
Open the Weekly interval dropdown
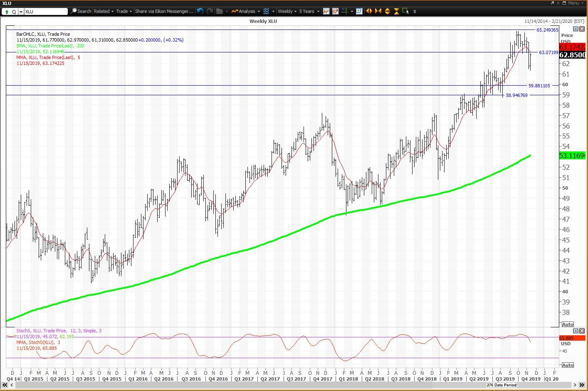click(287, 11)
